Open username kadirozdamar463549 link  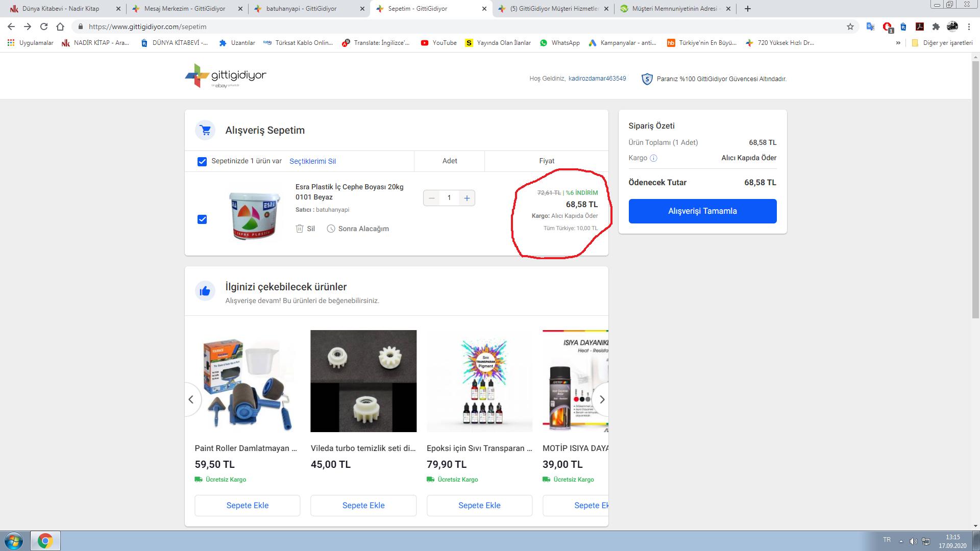point(597,79)
